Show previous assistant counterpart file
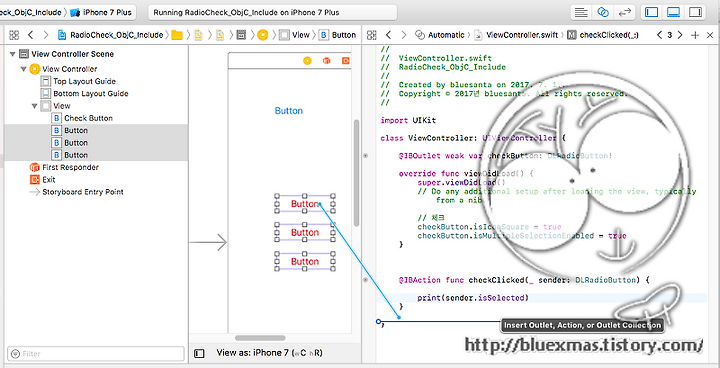 point(659,35)
